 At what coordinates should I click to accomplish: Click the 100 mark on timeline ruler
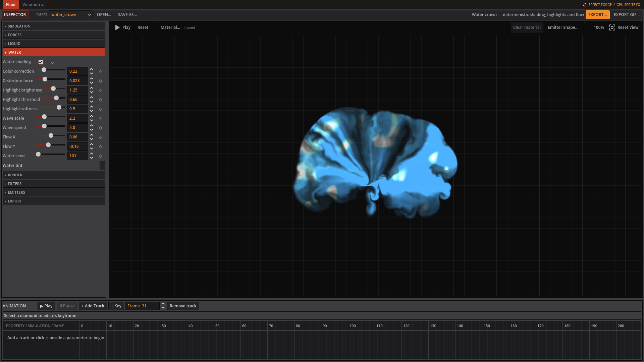click(x=353, y=326)
